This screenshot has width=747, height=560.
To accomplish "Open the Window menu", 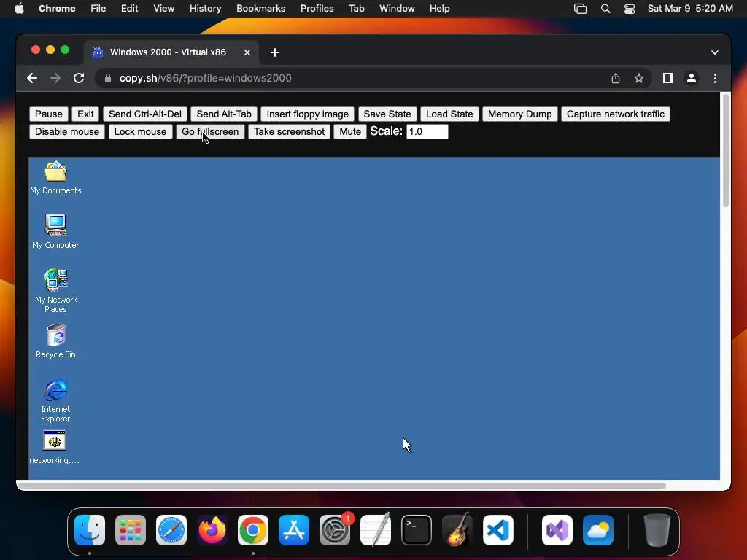I will click(397, 9).
